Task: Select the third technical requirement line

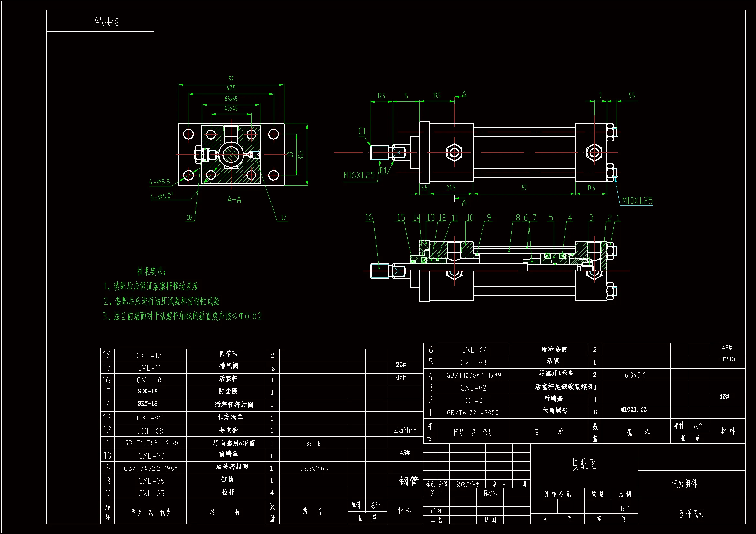Action: [182, 316]
